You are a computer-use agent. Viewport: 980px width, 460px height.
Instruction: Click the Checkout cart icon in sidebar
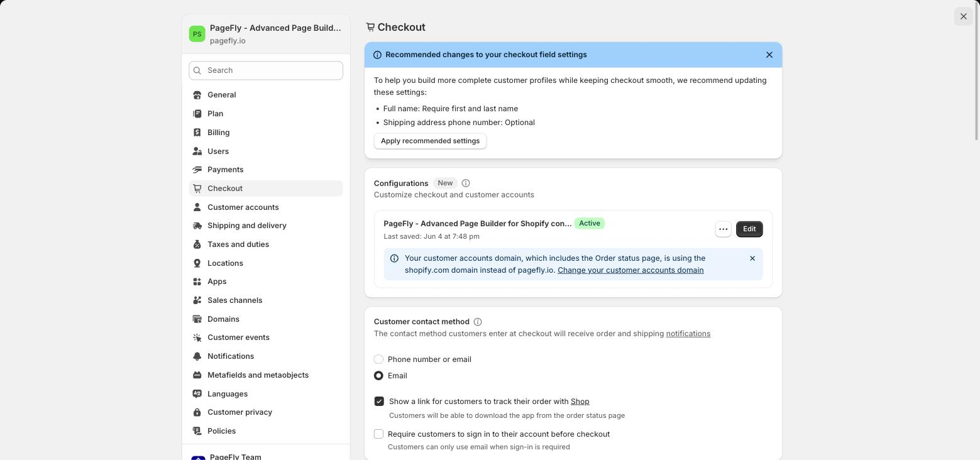click(197, 189)
